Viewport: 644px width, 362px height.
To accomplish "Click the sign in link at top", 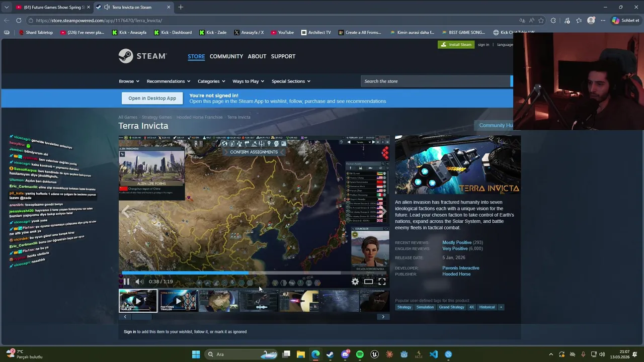I will (x=484, y=45).
